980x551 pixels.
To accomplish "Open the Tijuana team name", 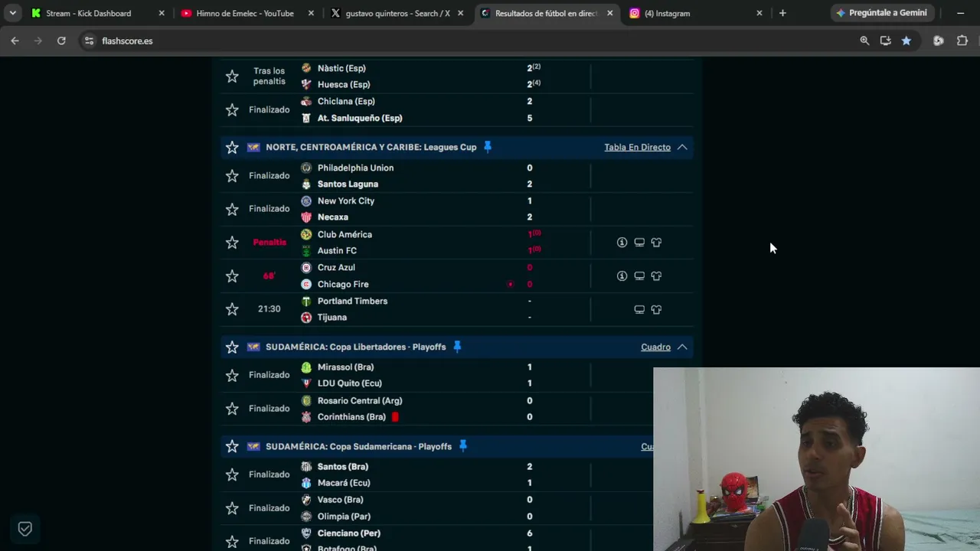I will (332, 318).
